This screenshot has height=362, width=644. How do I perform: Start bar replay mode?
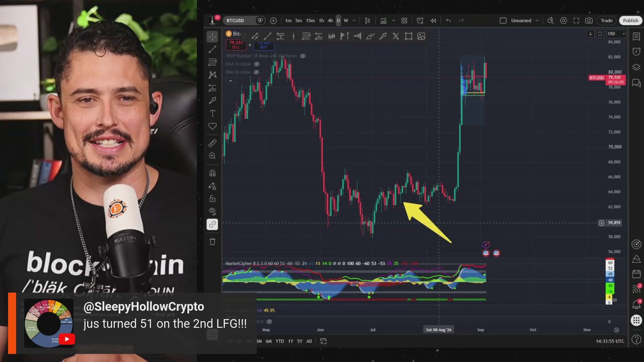pos(433,21)
